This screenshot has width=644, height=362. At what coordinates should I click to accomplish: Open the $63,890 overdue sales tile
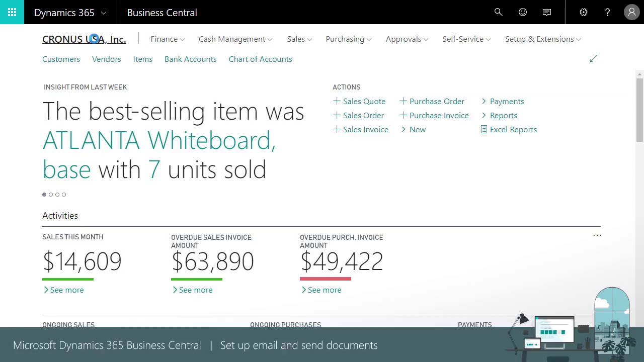click(212, 261)
